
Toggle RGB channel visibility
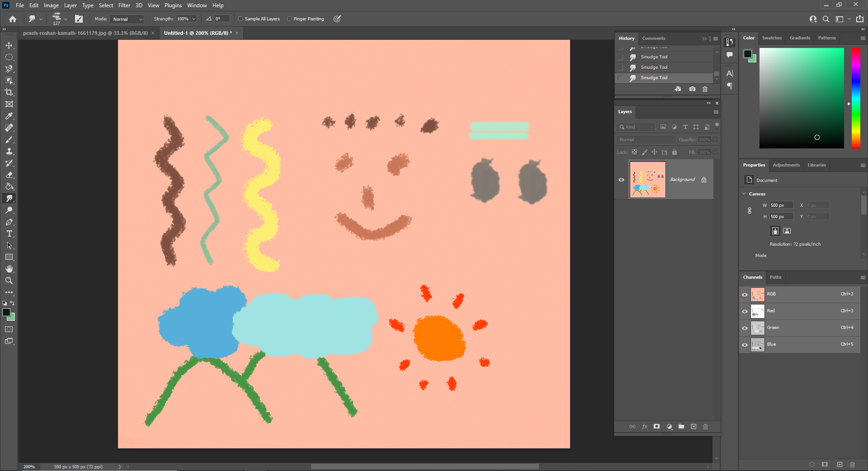click(x=745, y=295)
